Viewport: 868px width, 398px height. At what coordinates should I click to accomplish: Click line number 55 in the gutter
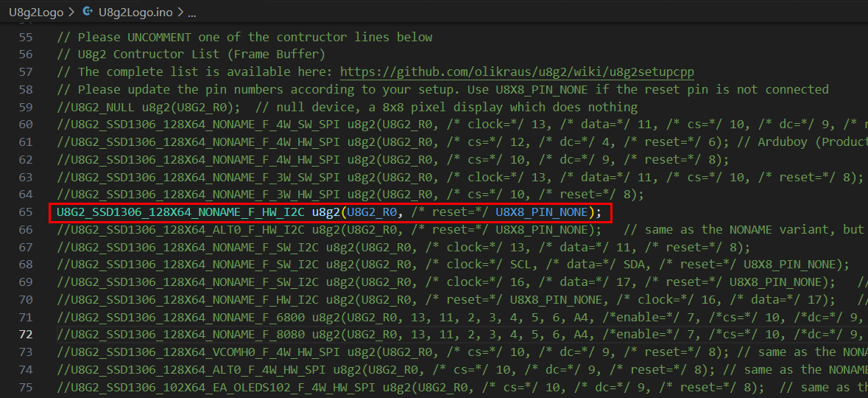[x=26, y=37]
